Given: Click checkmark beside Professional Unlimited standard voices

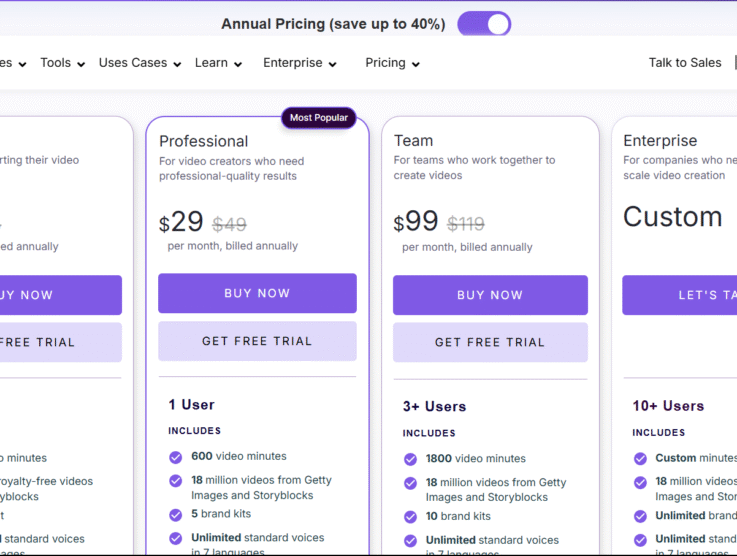Looking at the screenshot, I should (176, 538).
